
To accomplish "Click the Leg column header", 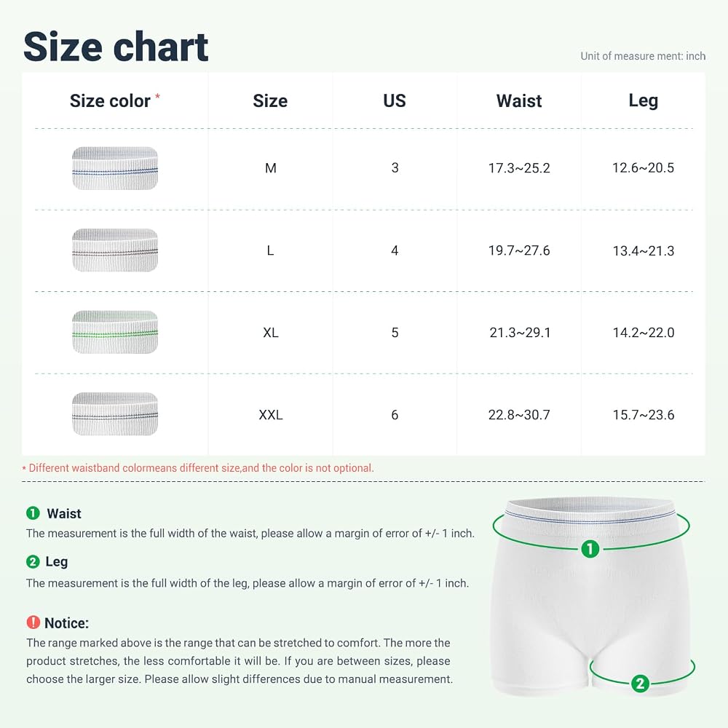I will pyautogui.click(x=643, y=100).
